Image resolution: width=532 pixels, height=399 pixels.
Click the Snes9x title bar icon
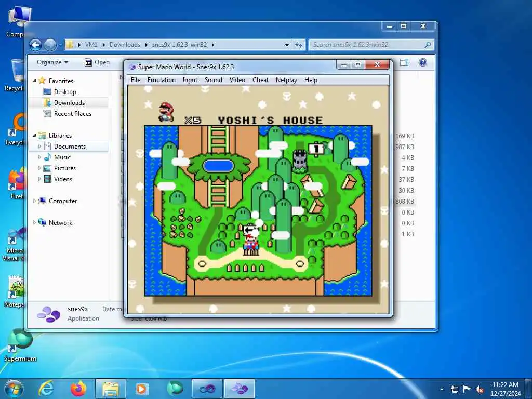pyautogui.click(x=132, y=67)
